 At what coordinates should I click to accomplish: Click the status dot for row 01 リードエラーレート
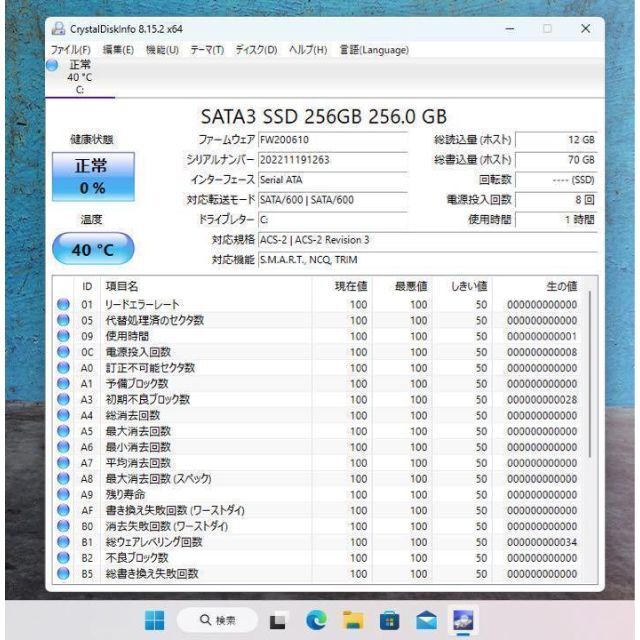tap(63, 304)
